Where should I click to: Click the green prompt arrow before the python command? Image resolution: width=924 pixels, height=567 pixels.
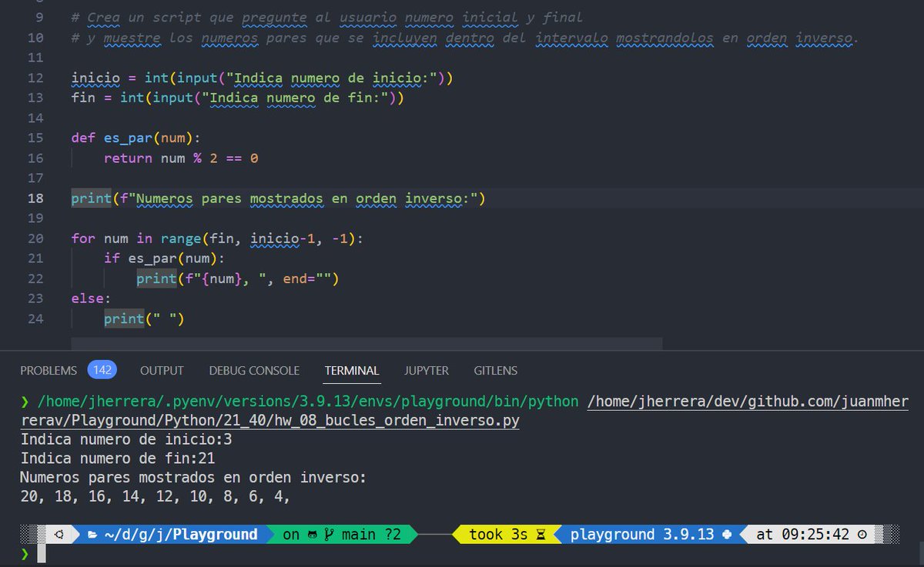25,402
